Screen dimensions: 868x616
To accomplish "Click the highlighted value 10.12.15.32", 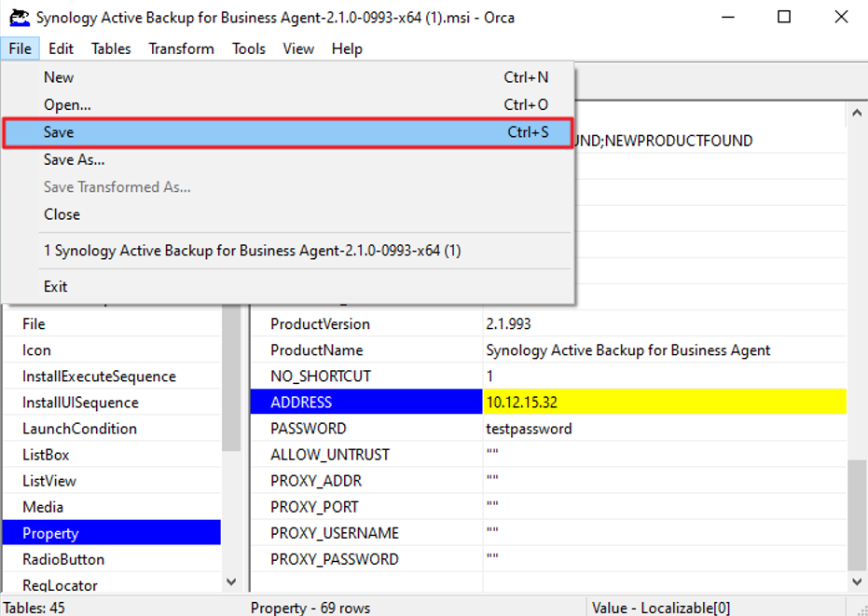I will [665, 403].
